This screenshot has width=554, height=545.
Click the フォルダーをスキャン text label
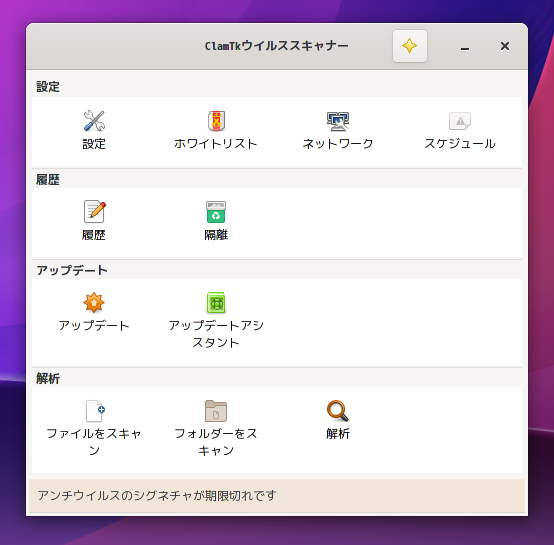point(216,442)
